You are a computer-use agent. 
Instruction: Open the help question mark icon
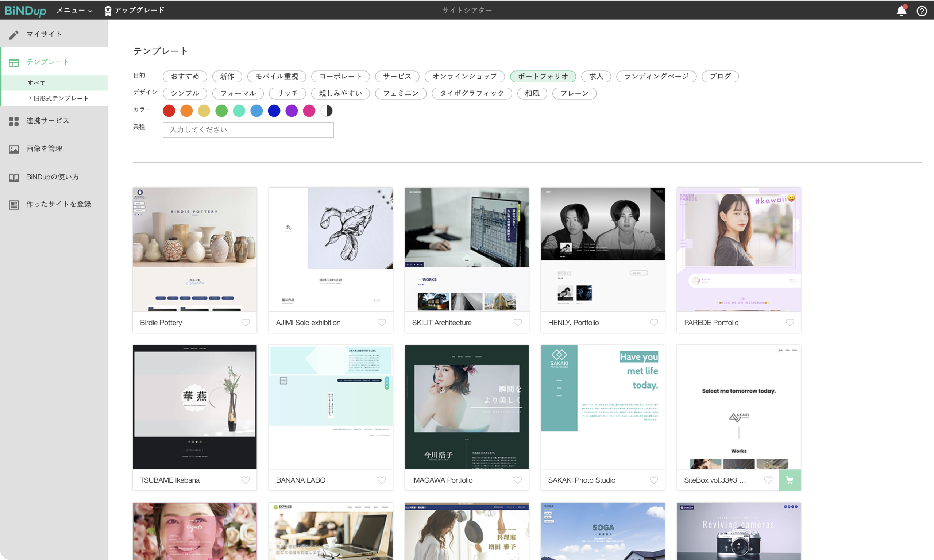922,11
